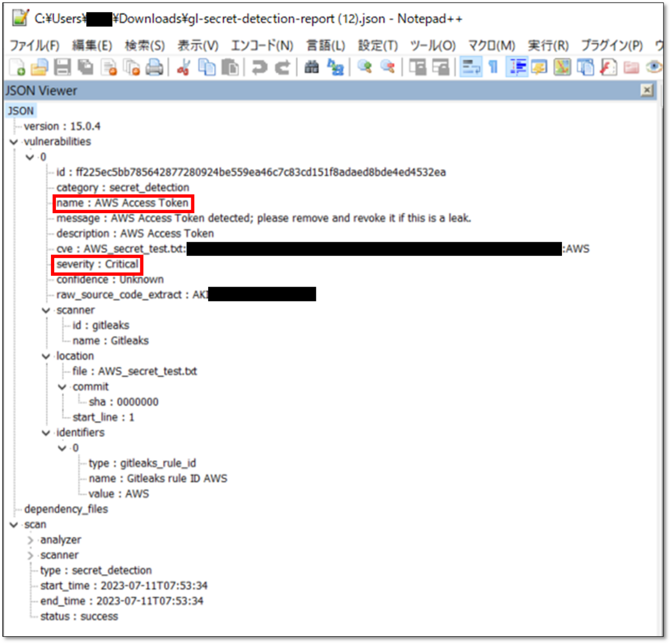Collapse vulnerabilities child node 0
The width and height of the screenshot is (671, 644).
30,157
